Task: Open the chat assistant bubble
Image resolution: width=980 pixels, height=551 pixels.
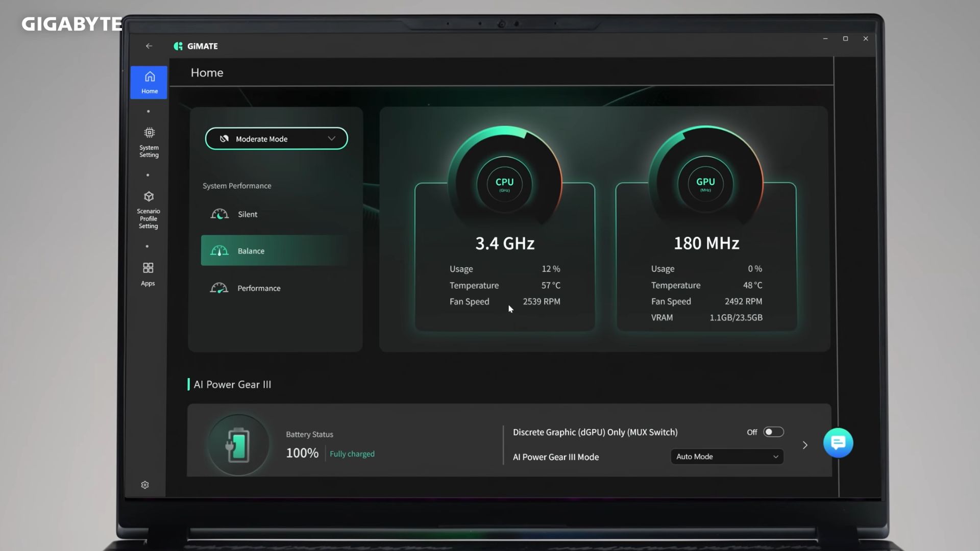Action: (838, 442)
